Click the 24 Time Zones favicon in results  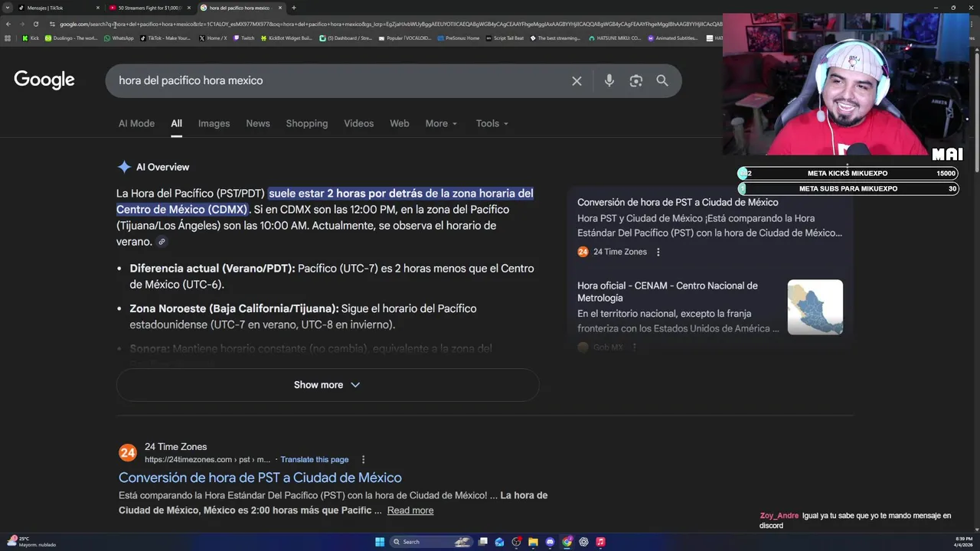coord(128,453)
